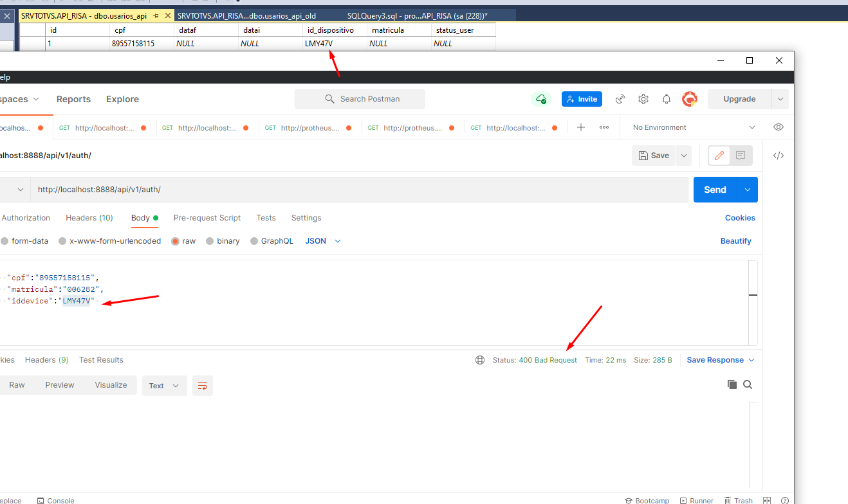The width and height of the screenshot is (848, 504).
Task: Open a new request tab with plus
Action: 581,127
